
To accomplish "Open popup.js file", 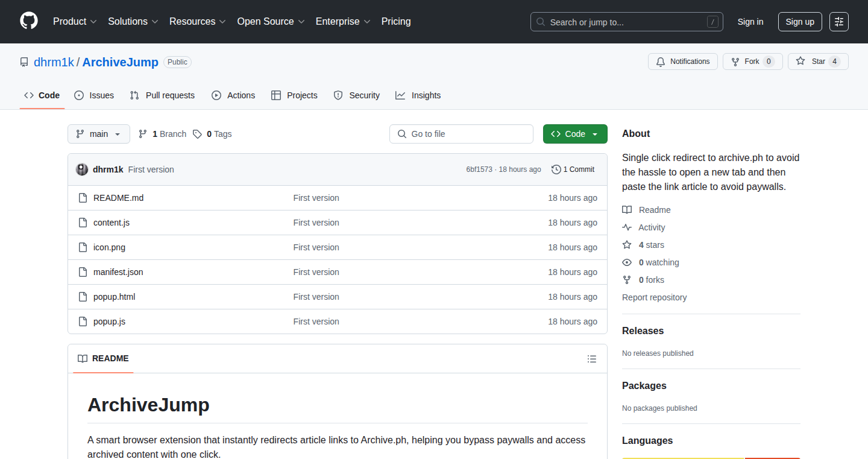I will [109, 321].
